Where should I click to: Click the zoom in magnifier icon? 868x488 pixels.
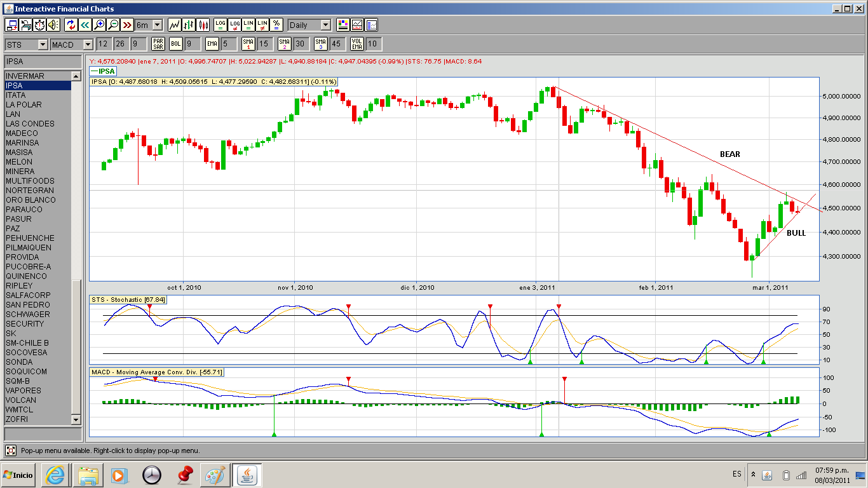pos(98,25)
